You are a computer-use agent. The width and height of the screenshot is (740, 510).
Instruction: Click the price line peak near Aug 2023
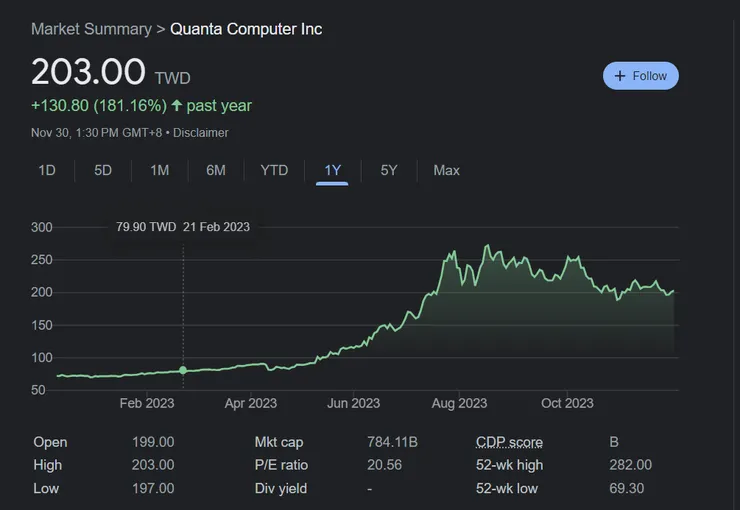coord(486,246)
